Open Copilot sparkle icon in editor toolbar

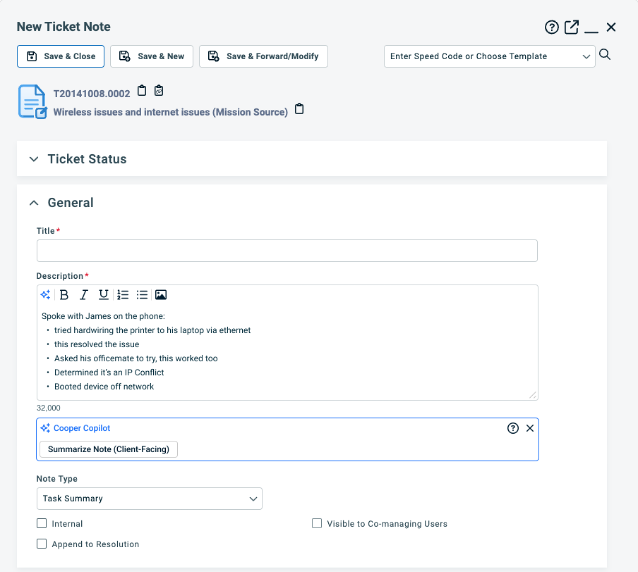pos(45,295)
